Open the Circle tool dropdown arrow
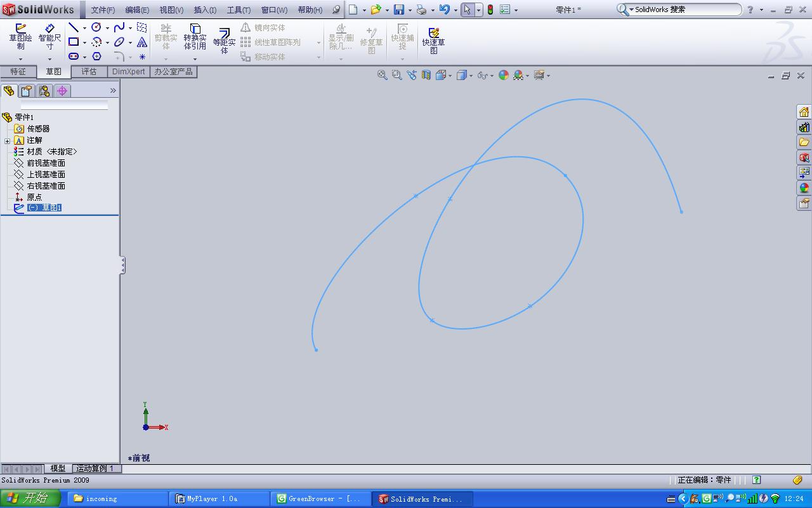The width and height of the screenshot is (812, 508). 107,28
